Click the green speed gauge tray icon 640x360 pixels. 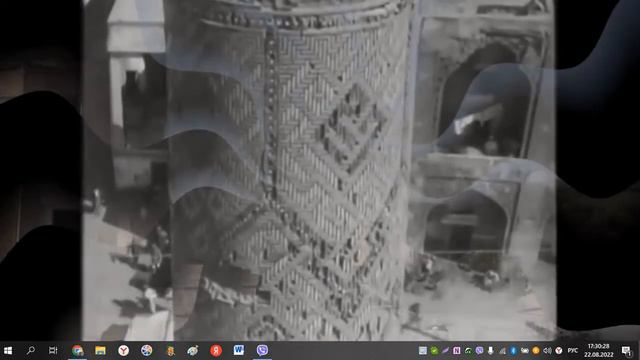[468, 351]
